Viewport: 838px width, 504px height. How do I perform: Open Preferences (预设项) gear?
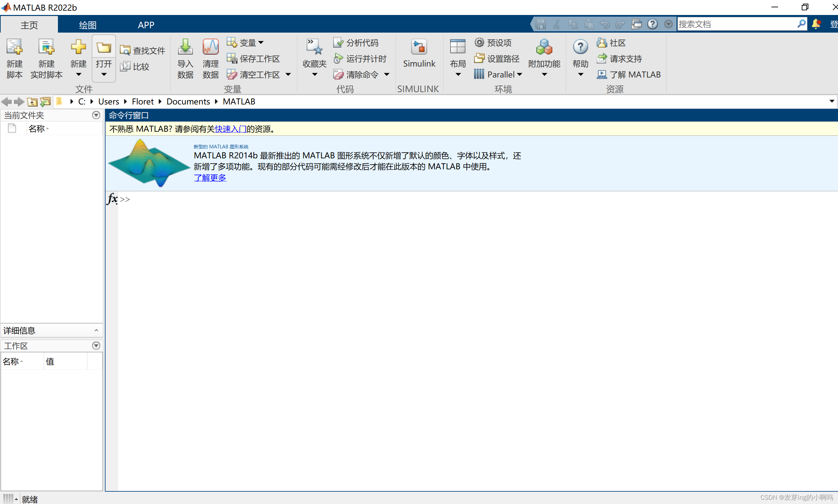[x=493, y=43]
